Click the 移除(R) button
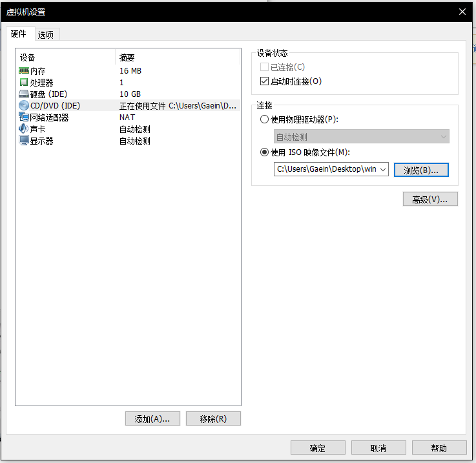The image size is (476, 463). (213, 418)
